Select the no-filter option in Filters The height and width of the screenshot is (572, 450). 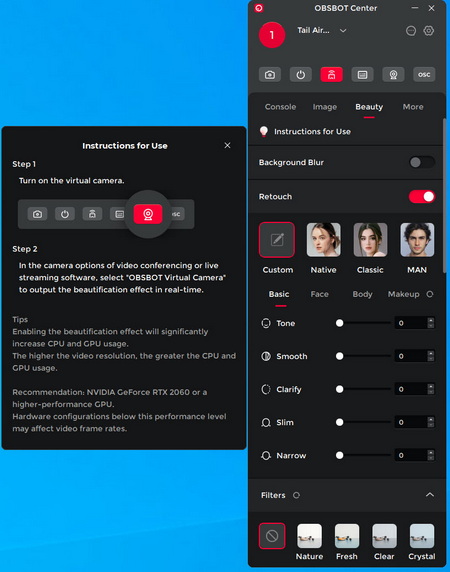coord(272,536)
